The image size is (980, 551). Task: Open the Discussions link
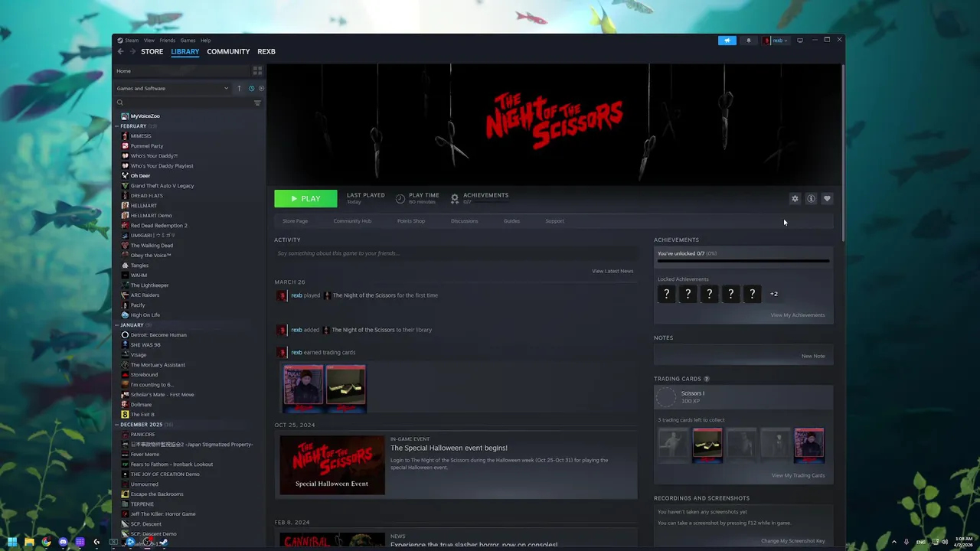pos(464,221)
